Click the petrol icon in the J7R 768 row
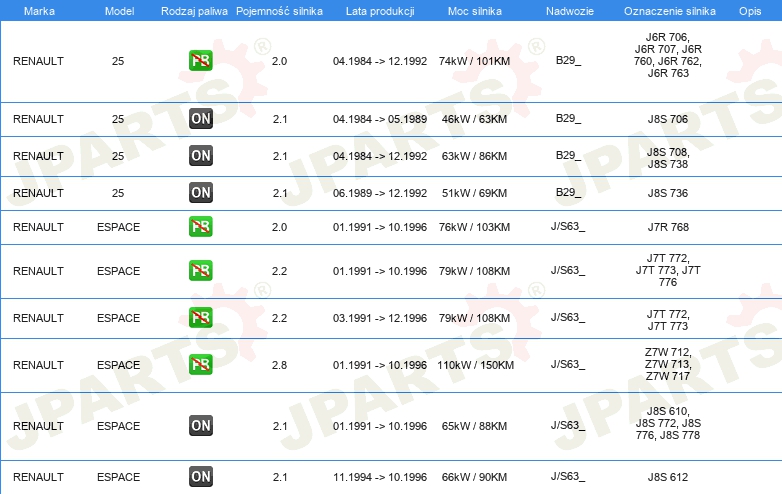The height and width of the screenshot is (494, 782). [200, 226]
